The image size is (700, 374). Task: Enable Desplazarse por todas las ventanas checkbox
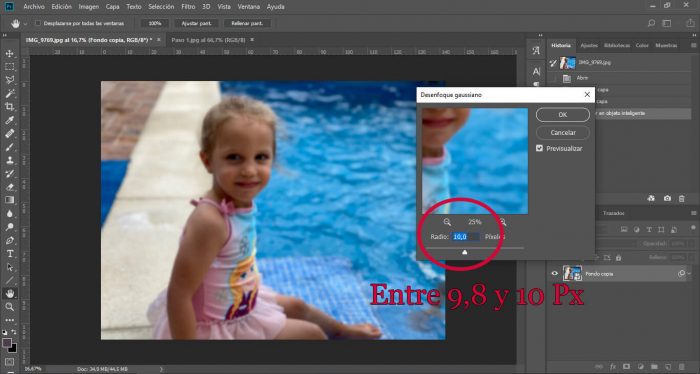tap(38, 23)
